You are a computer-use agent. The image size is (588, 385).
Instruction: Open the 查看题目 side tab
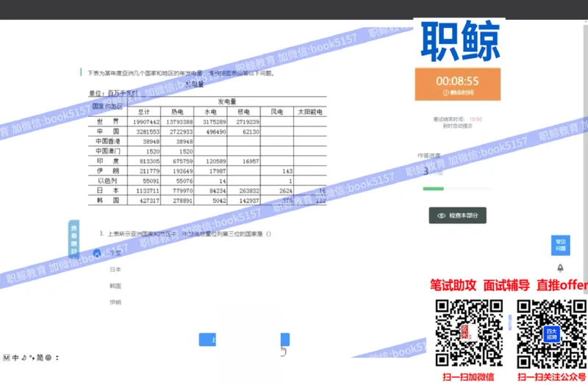click(74, 239)
